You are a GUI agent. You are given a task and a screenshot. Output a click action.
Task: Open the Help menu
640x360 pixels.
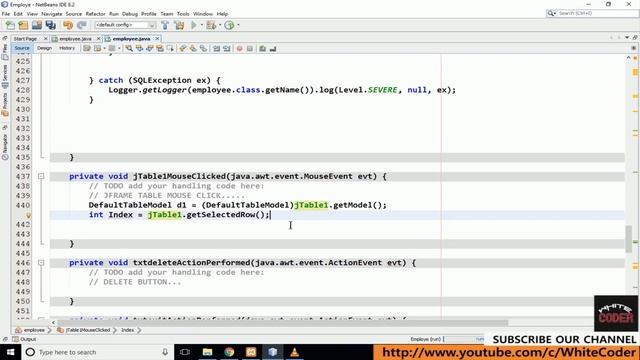(x=222, y=14)
